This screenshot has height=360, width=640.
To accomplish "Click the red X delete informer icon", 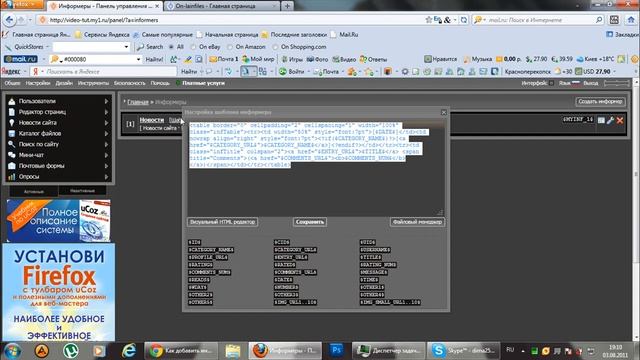I will pos(620,120).
